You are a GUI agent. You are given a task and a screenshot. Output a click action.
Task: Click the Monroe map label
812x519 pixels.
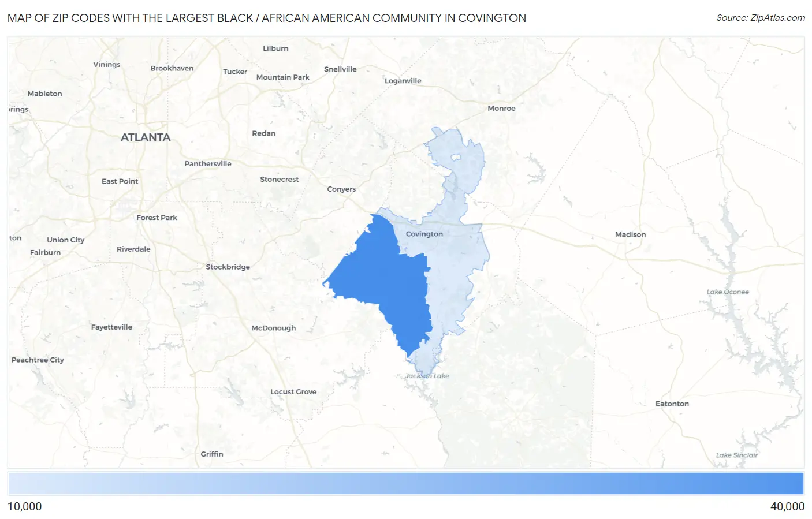click(x=501, y=108)
